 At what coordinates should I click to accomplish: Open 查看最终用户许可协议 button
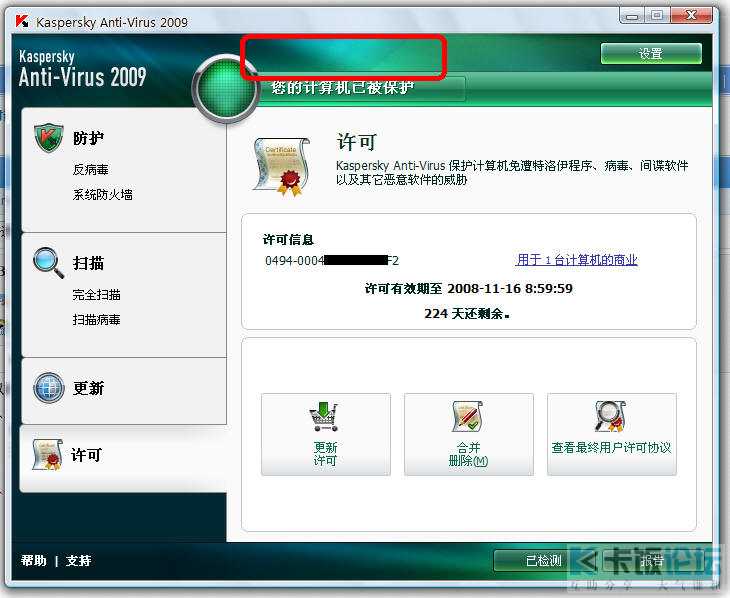(612, 434)
